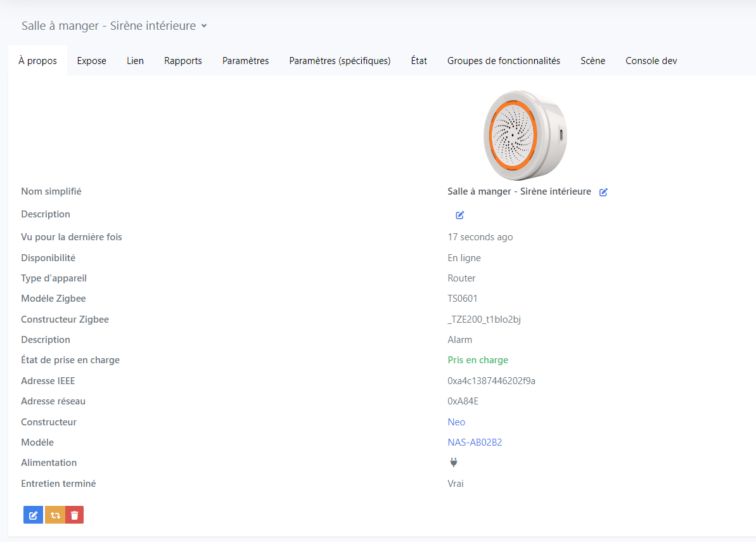Switch to the État tab
Image resolution: width=756 pixels, height=542 pixels.
tap(419, 61)
